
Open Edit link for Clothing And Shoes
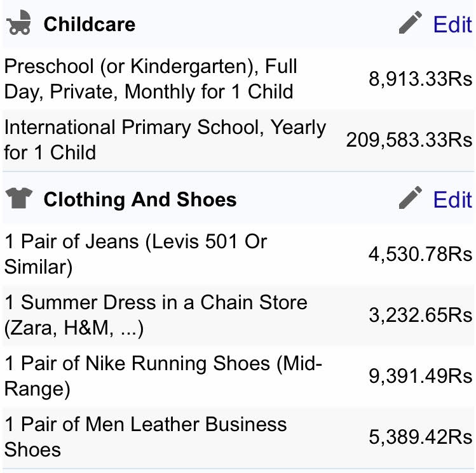[452, 199]
